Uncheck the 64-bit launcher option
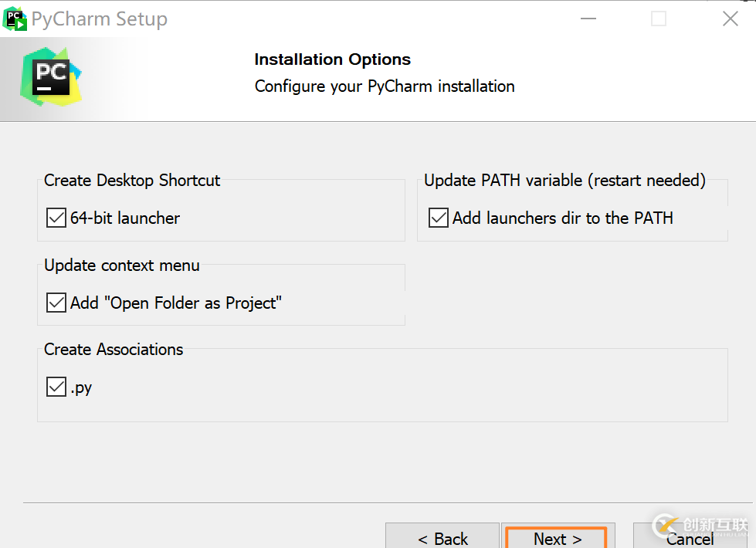756x548 pixels. (56, 218)
